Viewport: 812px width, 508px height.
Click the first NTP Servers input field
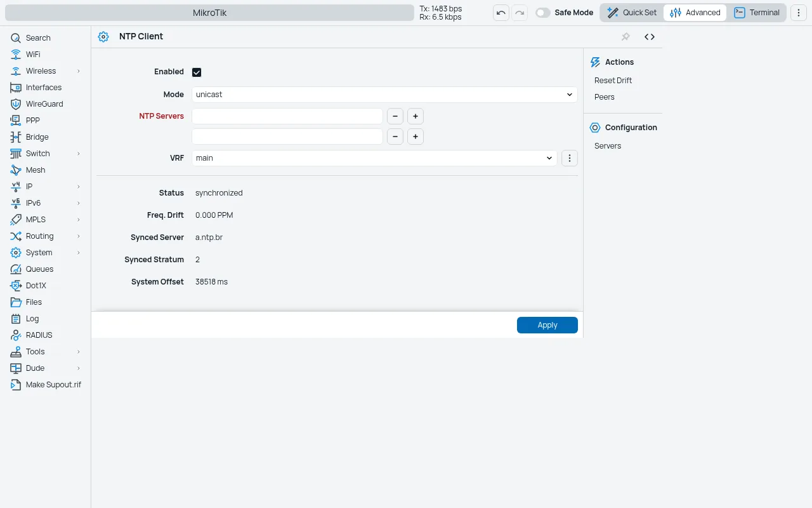287,116
